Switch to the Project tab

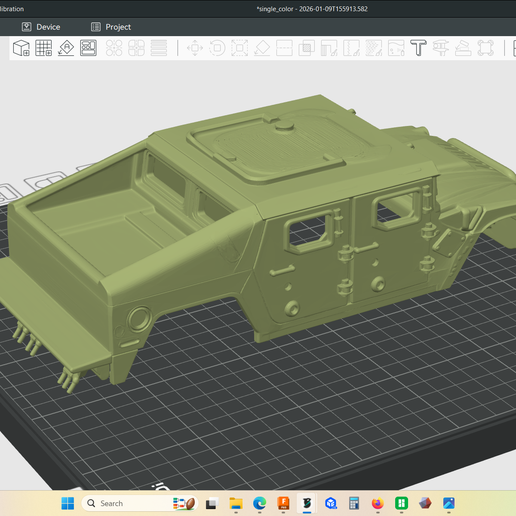(111, 27)
